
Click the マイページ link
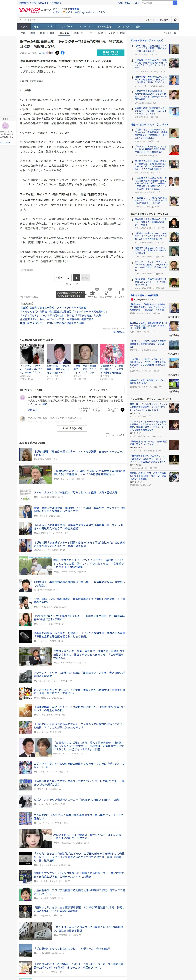pyautogui.click(x=150, y=20)
